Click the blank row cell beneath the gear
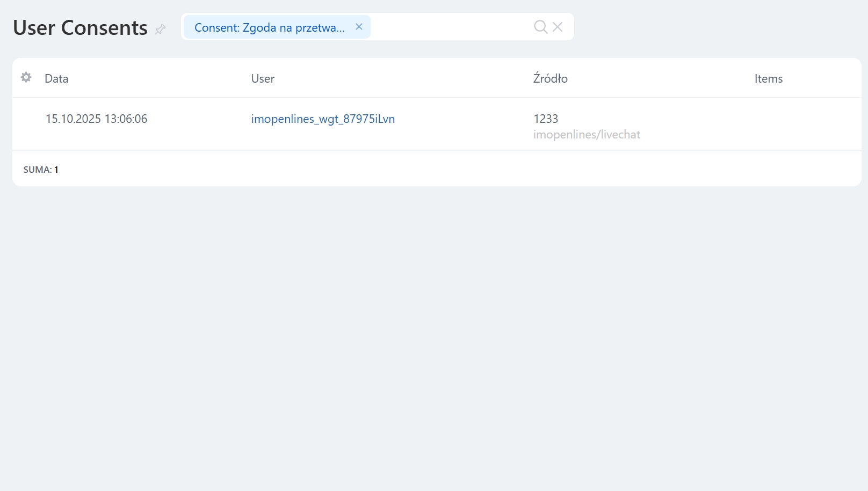The width and height of the screenshot is (868, 491). coord(26,124)
